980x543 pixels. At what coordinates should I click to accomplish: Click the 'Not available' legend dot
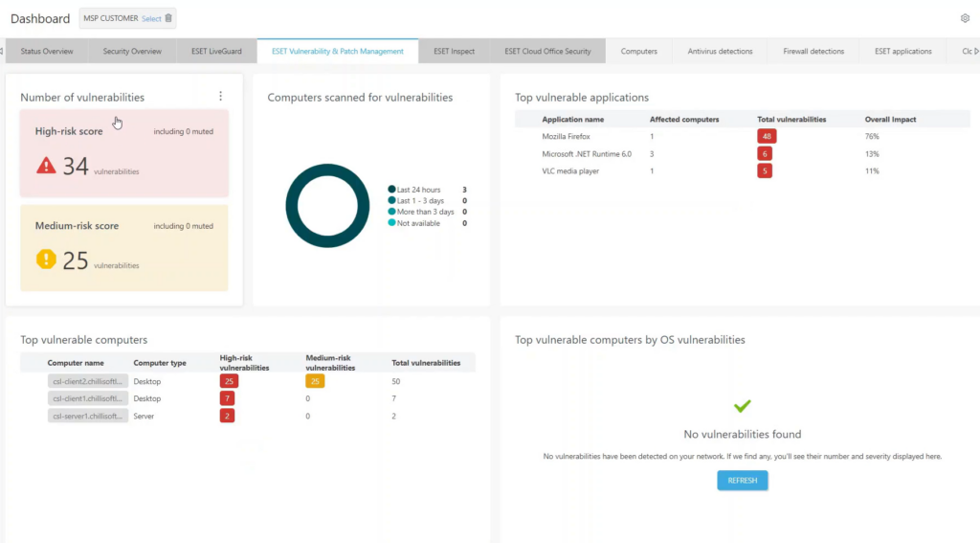tap(391, 223)
